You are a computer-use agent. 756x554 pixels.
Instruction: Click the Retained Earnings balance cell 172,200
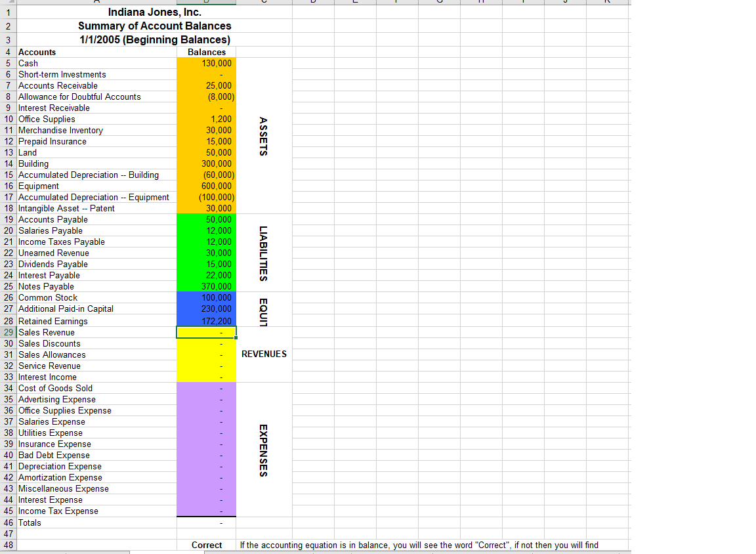[x=205, y=321]
